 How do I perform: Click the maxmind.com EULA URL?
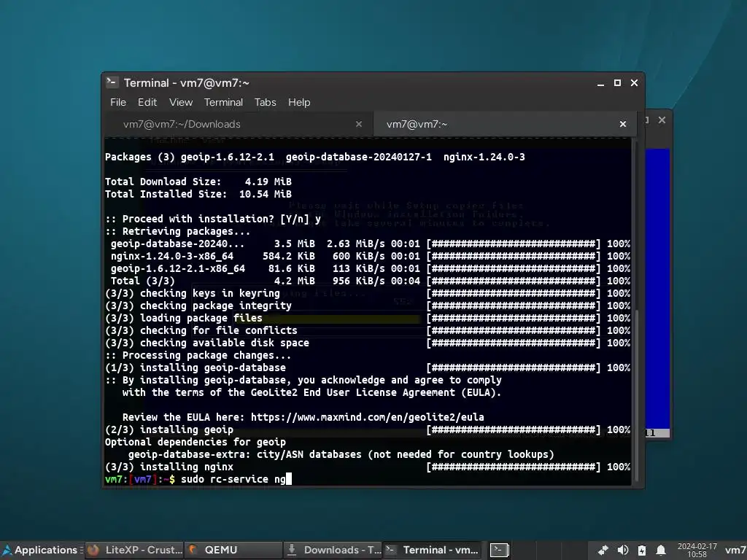pos(368,418)
